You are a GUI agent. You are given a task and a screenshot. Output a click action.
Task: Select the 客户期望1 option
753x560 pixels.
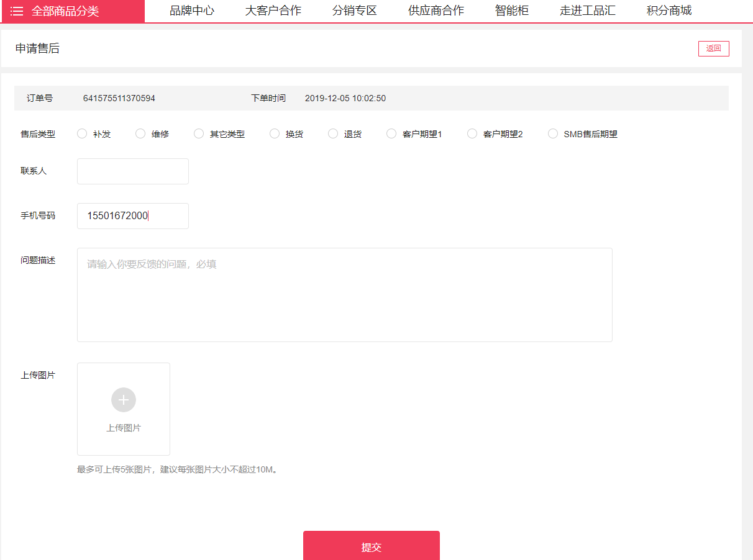point(391,133)
